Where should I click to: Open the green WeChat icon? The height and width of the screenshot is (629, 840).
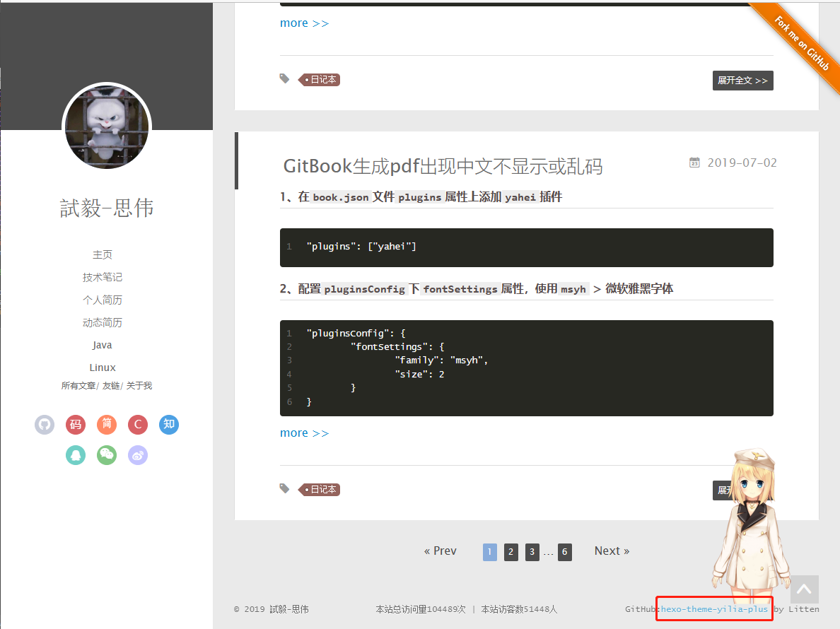pos(107,455)
